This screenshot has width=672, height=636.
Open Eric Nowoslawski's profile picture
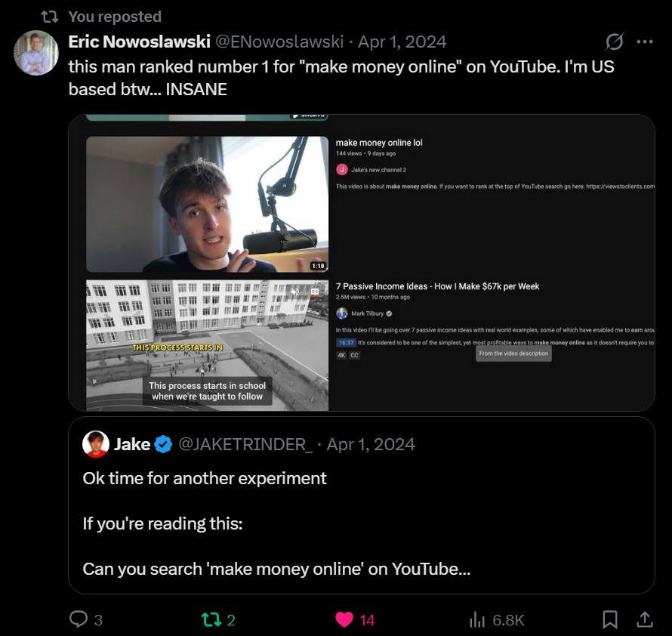(x=35, y=53)
